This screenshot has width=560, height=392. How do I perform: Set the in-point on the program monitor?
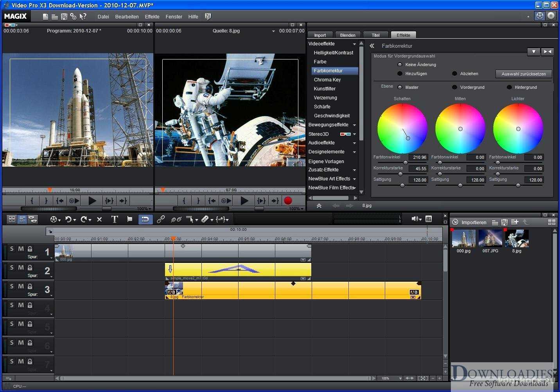click(32, 201)
